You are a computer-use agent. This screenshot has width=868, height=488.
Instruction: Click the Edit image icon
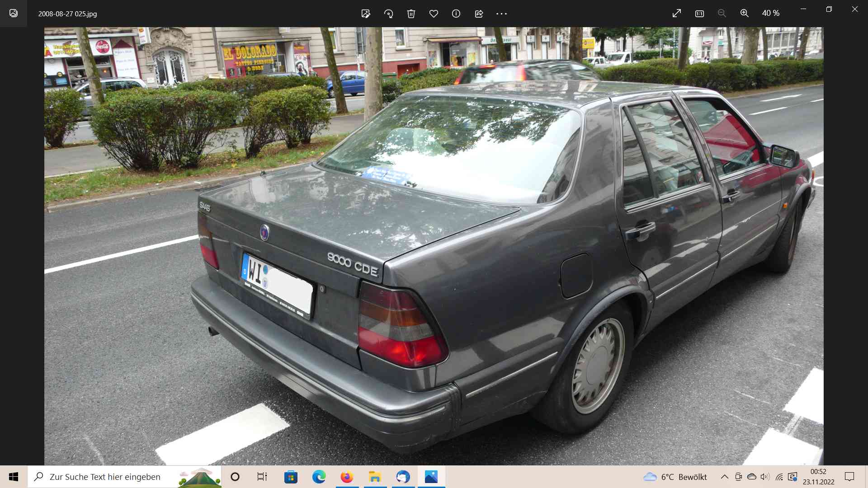point(366,14)
